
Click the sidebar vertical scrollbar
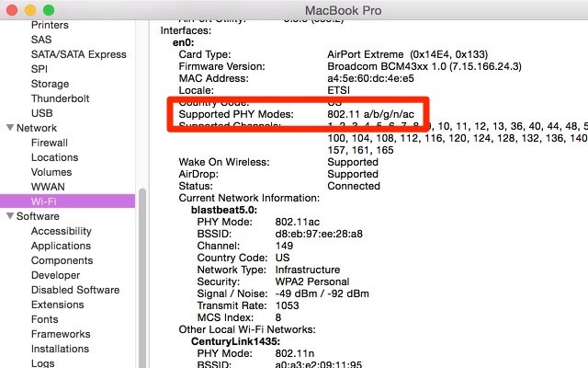pyautogui.click(x=142, y=278)
